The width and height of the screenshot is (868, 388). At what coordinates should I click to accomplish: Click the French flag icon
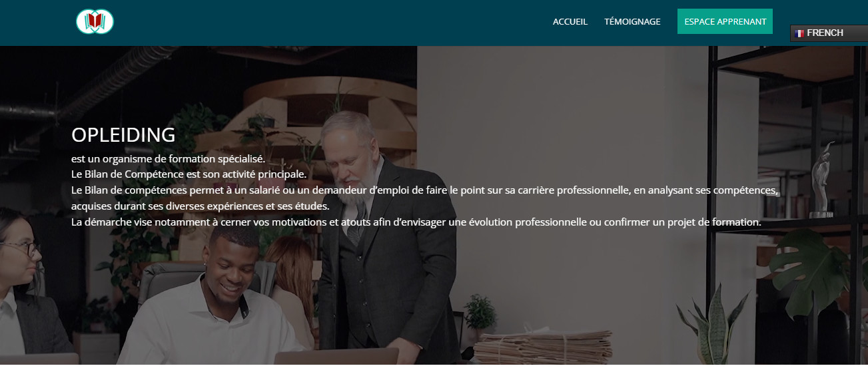(x=799, y=33)
